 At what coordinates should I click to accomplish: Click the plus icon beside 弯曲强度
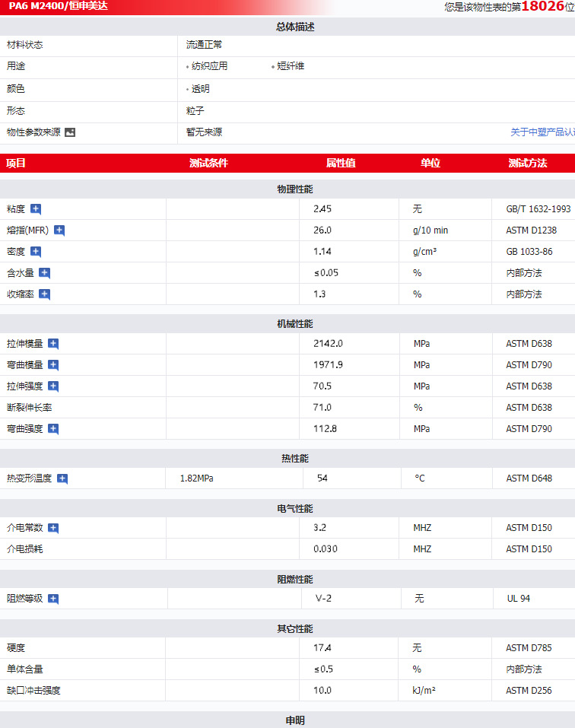(53, 430)
